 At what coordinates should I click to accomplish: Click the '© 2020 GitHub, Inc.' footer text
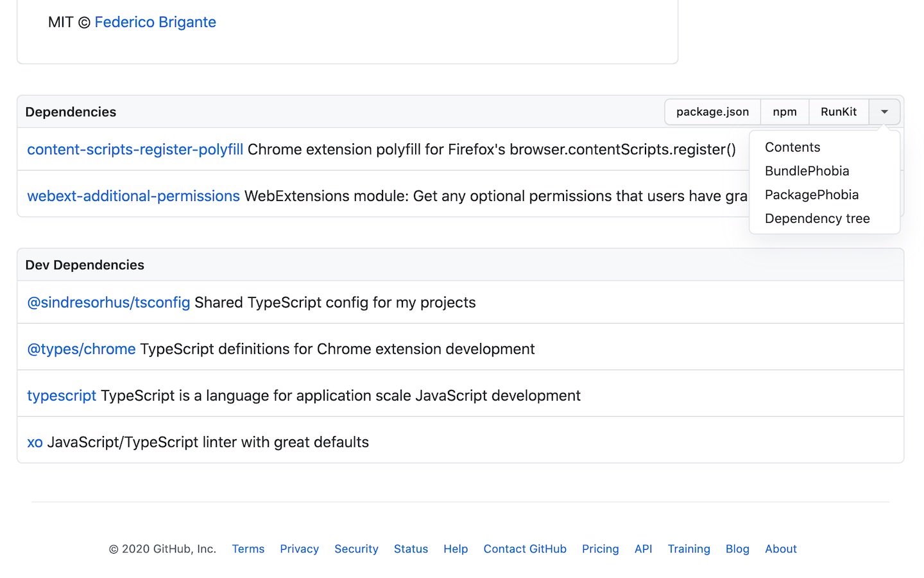162,549
